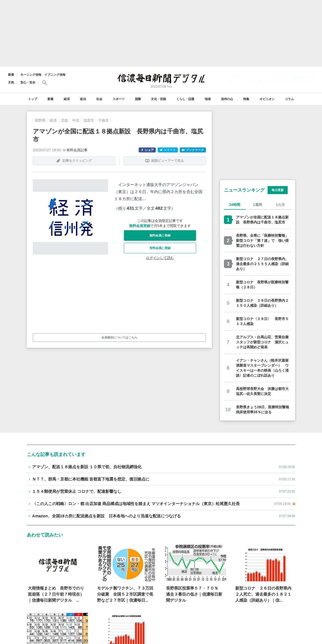Open 信州の山 navigation menu item
The height and width of the screenshot is (644, 322).
click(227, 99)
